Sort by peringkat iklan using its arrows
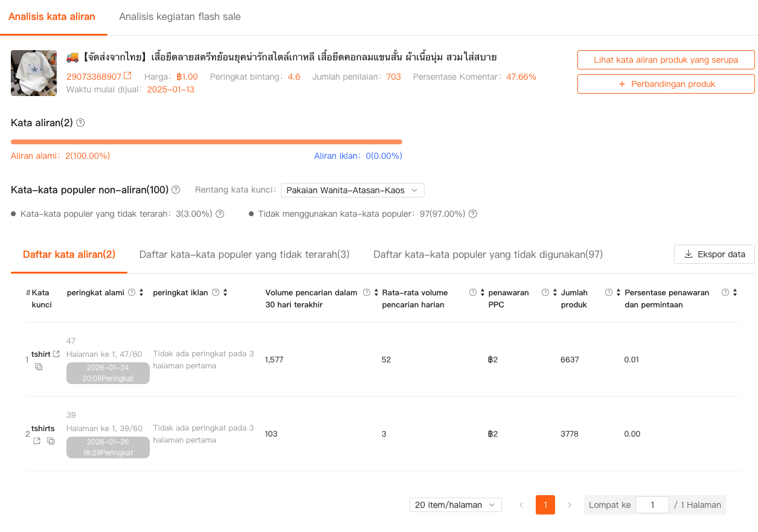The image size is (758, 532). (x=225, y=293)
